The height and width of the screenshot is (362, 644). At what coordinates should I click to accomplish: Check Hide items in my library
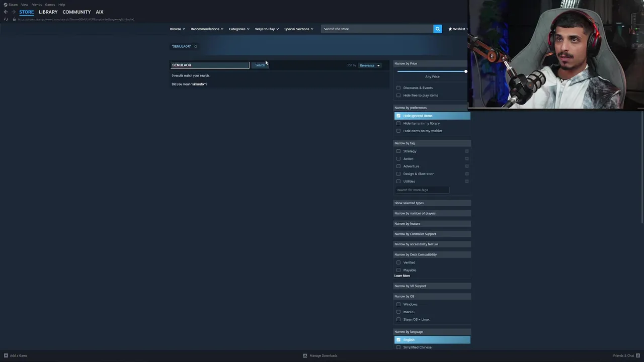[398, 123]
